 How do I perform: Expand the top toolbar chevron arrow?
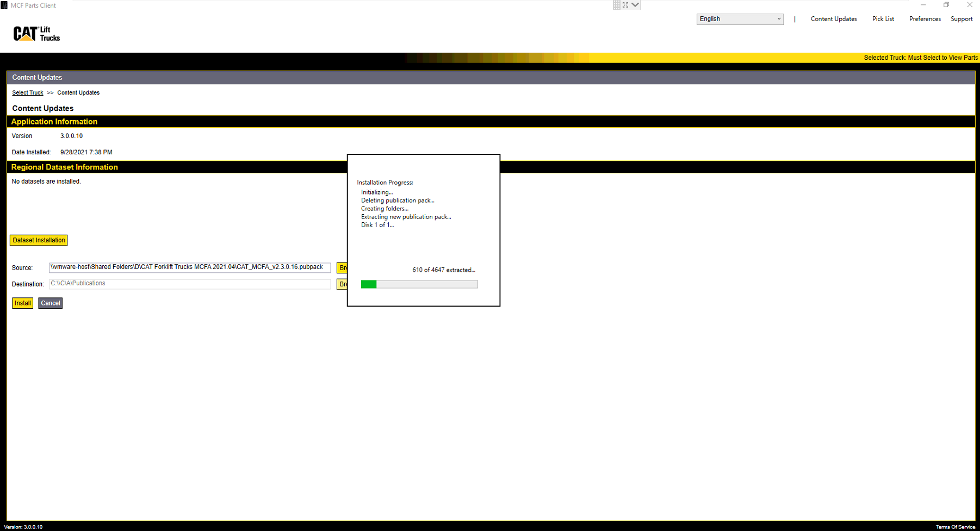click(635, 5)
